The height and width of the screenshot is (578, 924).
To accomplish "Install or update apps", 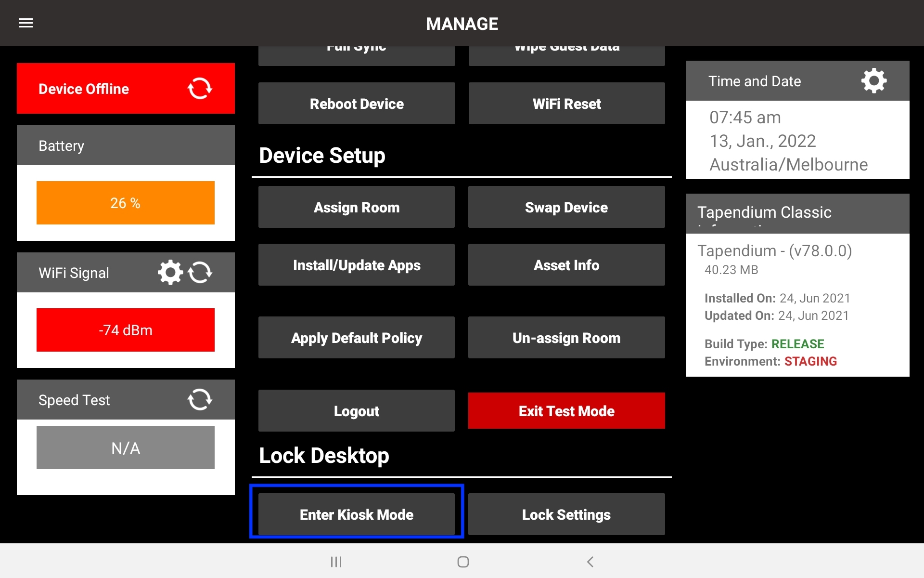I will pyautogui.click(x=356, y=265).
